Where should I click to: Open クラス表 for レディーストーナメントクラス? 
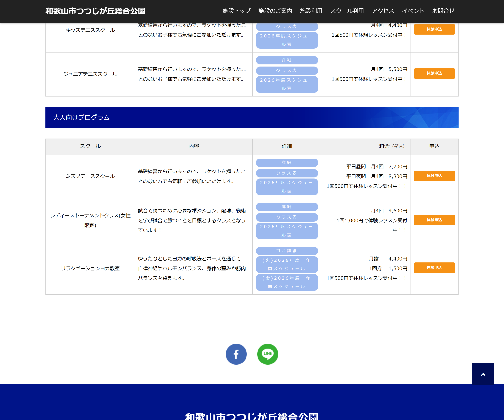coord(287,217)
